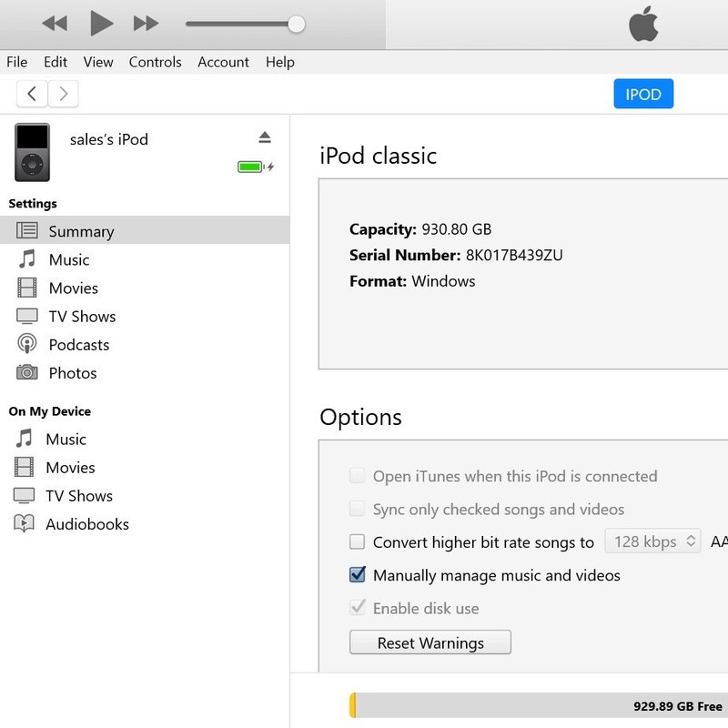This screenshot has width=728, height=728.
Task: Click the Summary label in sidebar
Action: coord(81,231)
